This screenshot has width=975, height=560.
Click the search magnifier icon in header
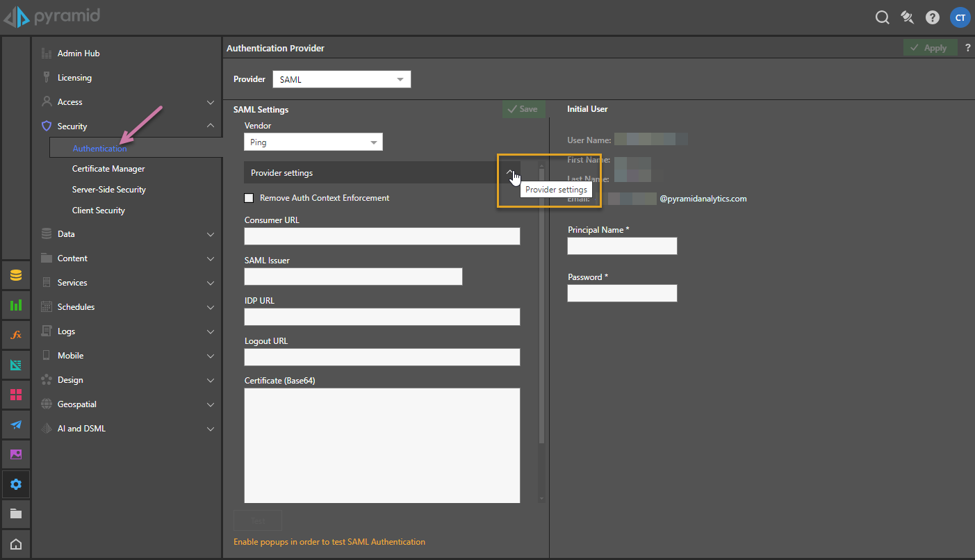click(882, 18)
